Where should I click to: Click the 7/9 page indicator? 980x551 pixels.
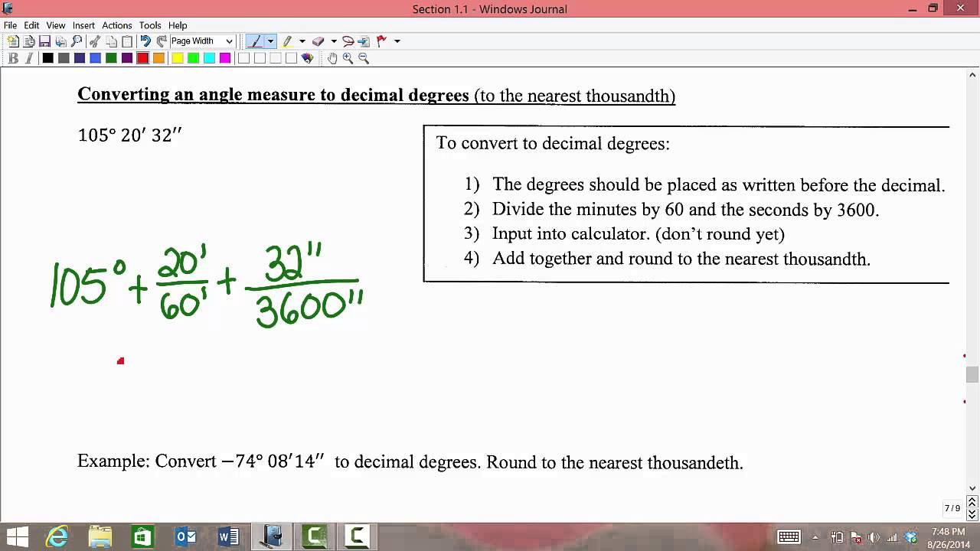(952, 508)
